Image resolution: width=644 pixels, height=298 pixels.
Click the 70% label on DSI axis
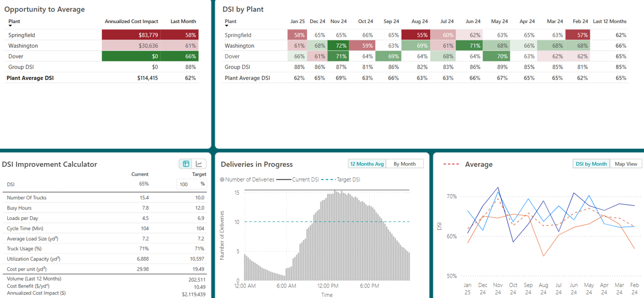click(452, 197)
